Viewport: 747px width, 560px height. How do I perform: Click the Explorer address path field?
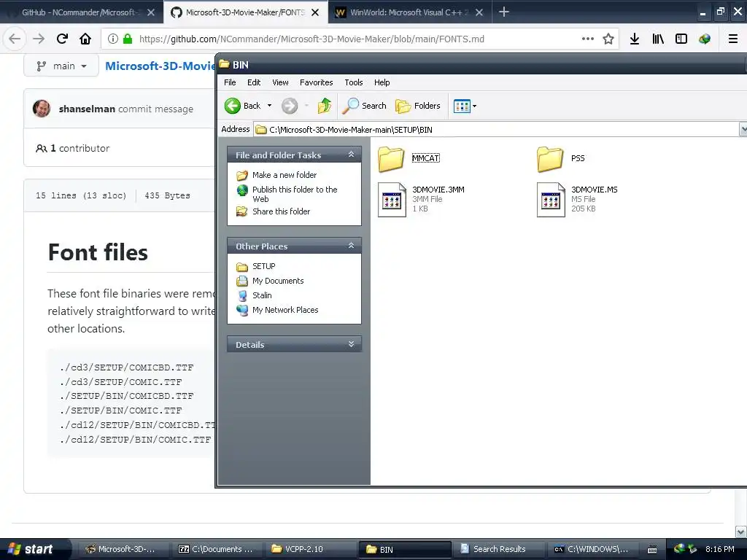coord(495,130)
